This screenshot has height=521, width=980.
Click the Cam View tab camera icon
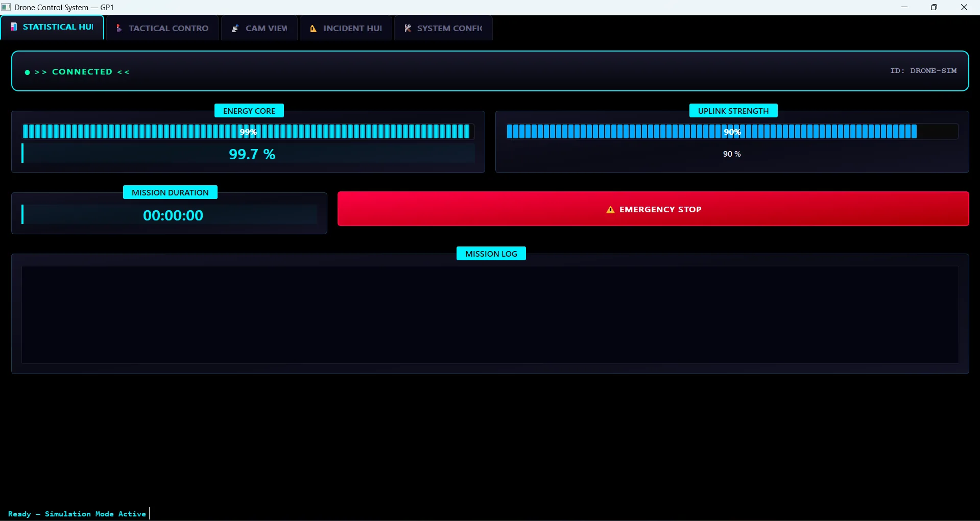pos(235,28)
